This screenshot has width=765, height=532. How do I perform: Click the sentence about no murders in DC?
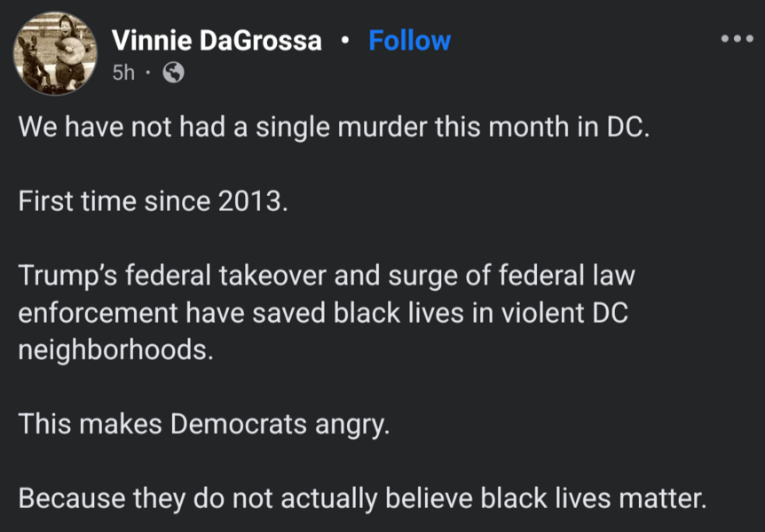(335, 128)
